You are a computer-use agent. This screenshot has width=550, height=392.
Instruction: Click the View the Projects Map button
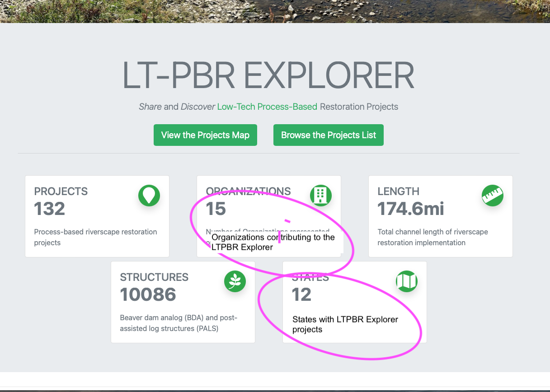[x=205, y=135]
